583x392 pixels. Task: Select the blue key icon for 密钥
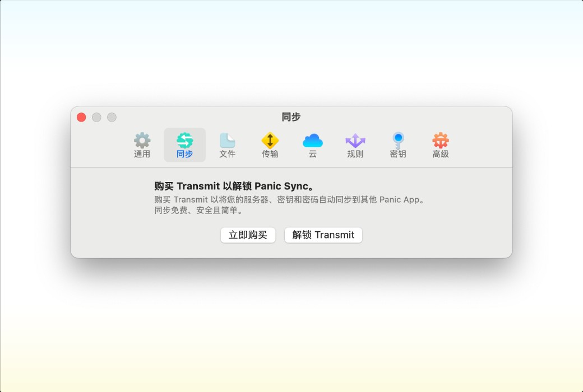398,140
